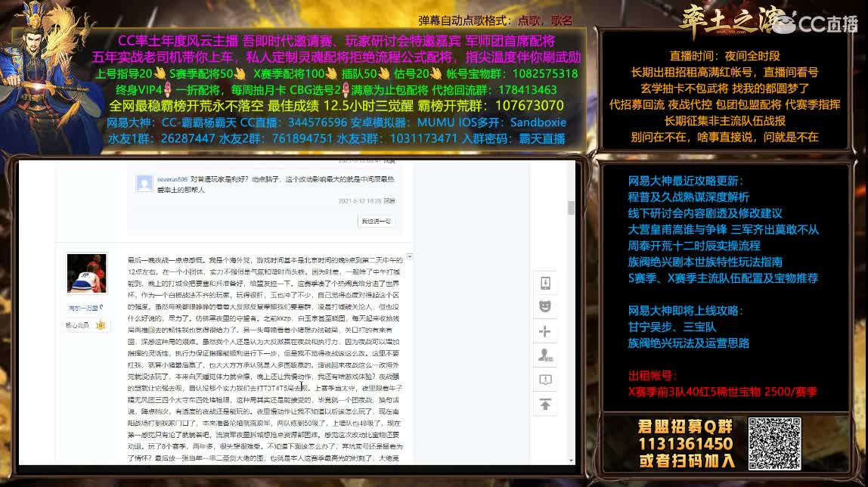Click the 回复 link after 2021-5-12 10:28
Viewport: 868px width, 487px height.
[389, 201]
